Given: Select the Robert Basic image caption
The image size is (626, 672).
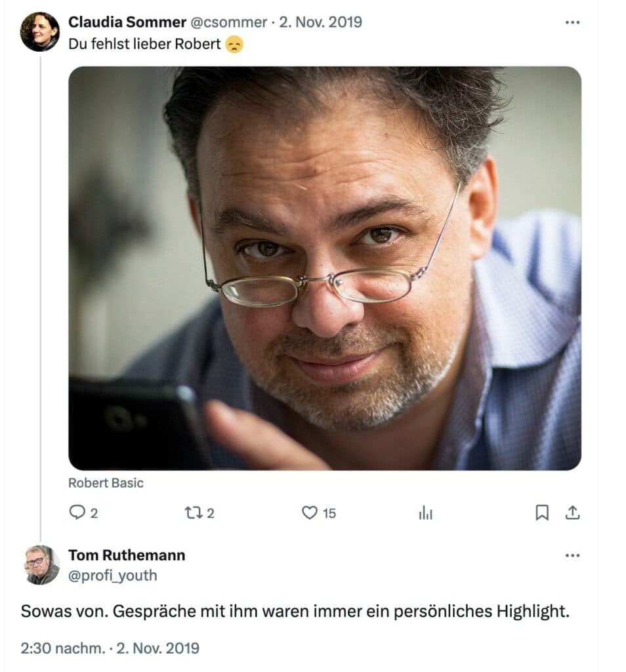Looking at the screenshot, I should tap(106, 483).
